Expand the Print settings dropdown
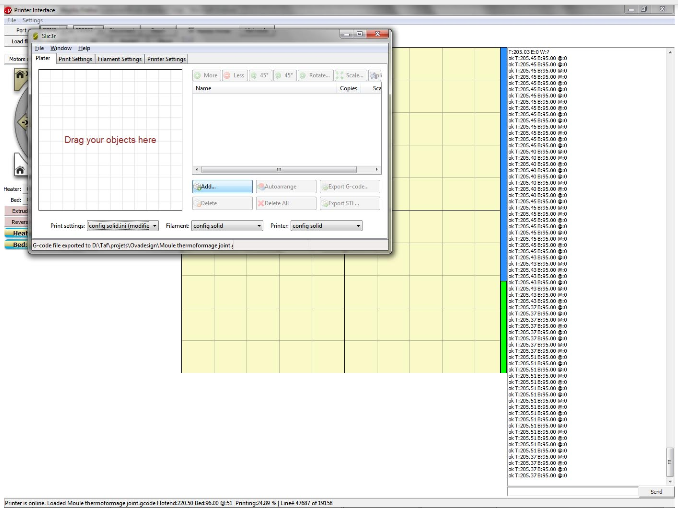 (x=154, y=226)
